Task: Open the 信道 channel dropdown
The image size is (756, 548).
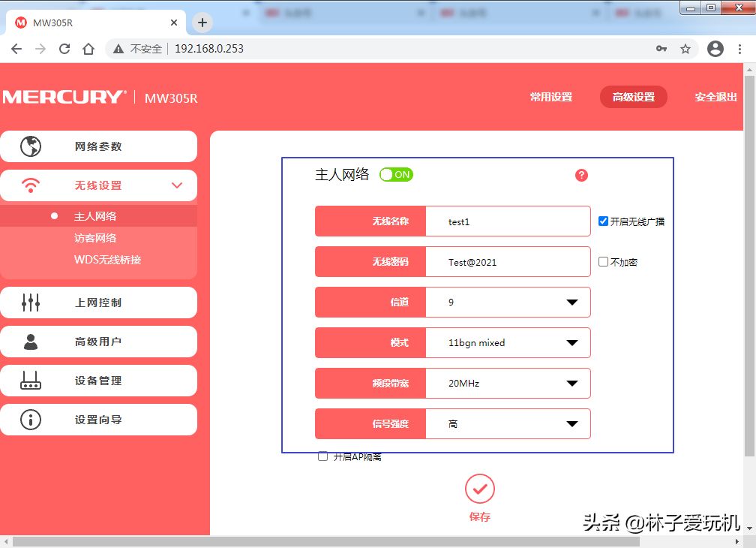Action: click(508, 303)
